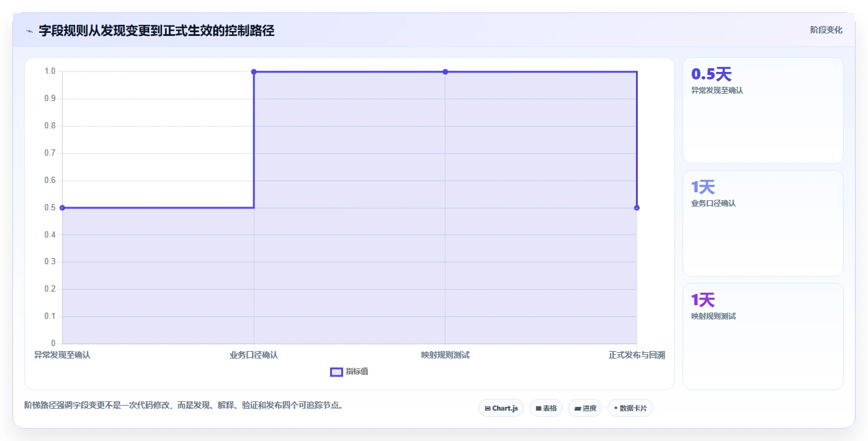Click y-axis value 0.5
Screen dimensions: 868x441
click(50, 208)
